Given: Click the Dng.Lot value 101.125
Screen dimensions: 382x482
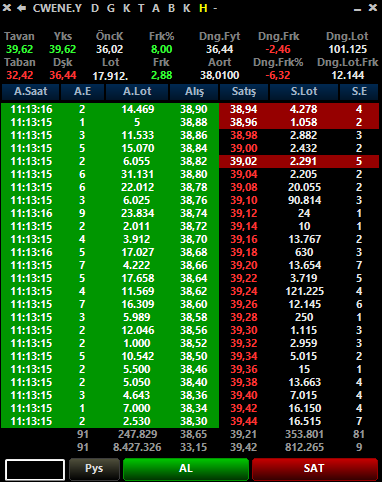Looking at the screenshot, I should (x=348, y=49).
